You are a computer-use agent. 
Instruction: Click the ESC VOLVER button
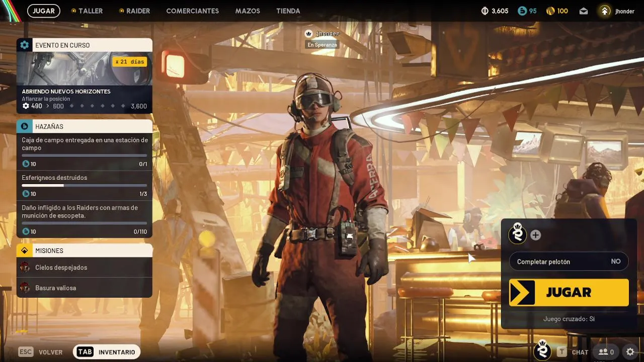click(x=41, y=352)
